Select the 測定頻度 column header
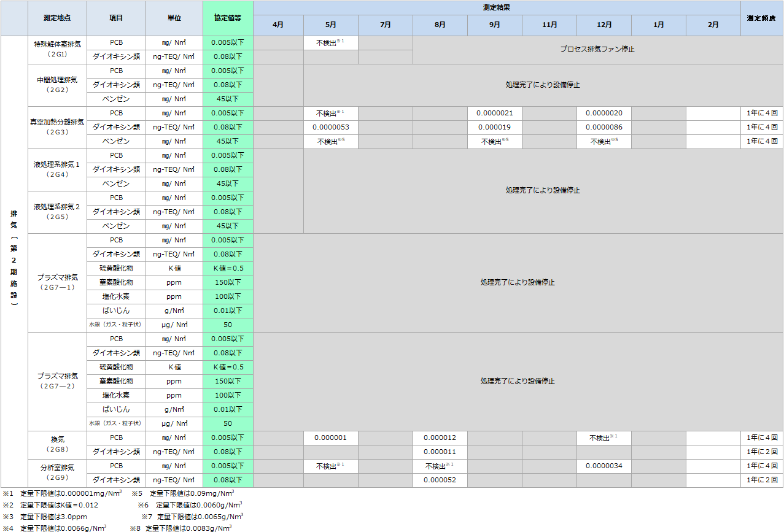 (761, 18)
